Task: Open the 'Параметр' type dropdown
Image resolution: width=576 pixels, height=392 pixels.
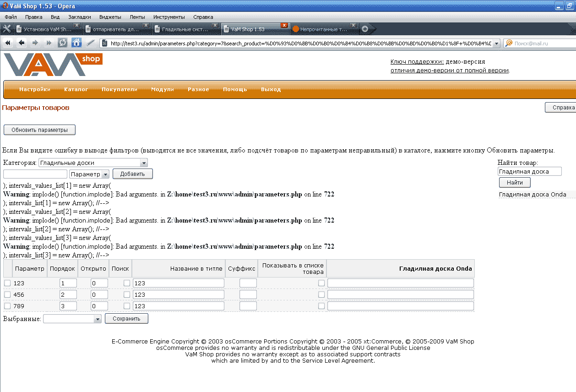Action: (x=89, y=174)
